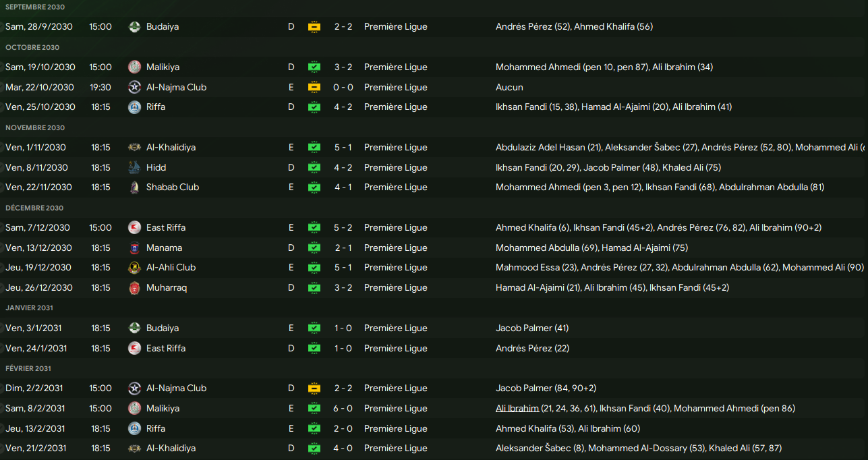Click green win icon for 6 - 0 Malikiya result
The height and width of the screenshot is (460, 868).
(x=314, y=408)
